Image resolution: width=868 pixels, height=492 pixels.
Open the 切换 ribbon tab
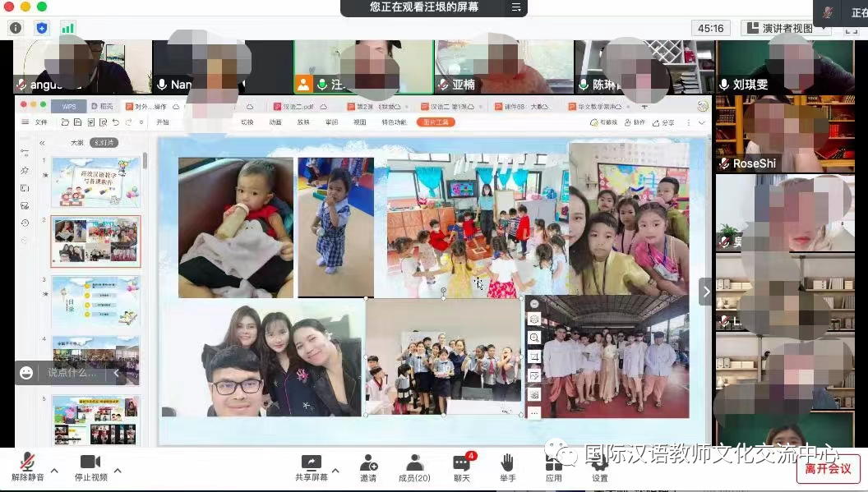pos(247,122)
